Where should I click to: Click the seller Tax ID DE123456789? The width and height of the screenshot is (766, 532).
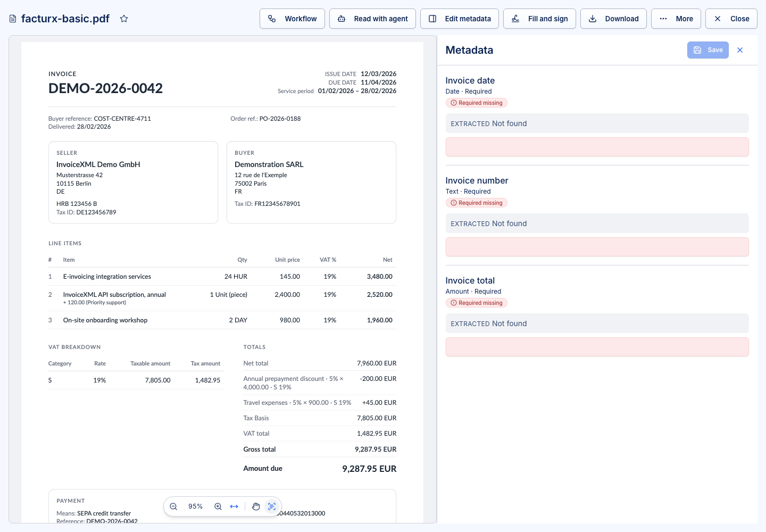(x=96, y=212)
